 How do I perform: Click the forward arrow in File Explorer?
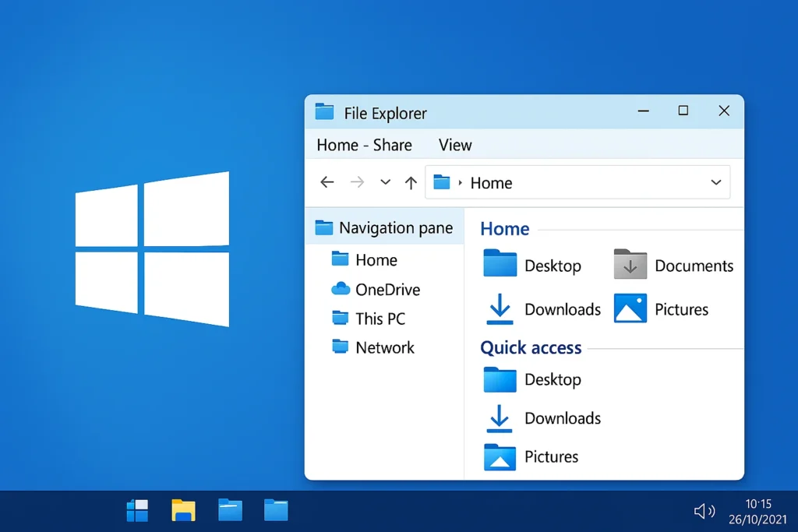click(x=357, y=182)
